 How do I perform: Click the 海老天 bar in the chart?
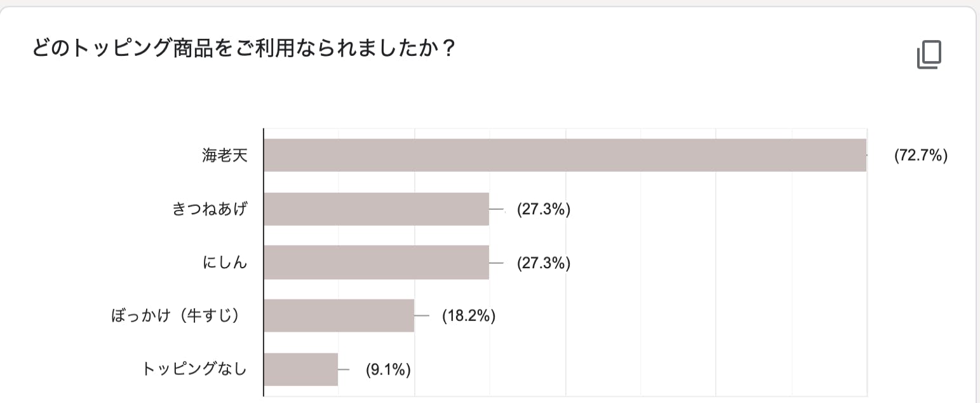coord(565,155)
